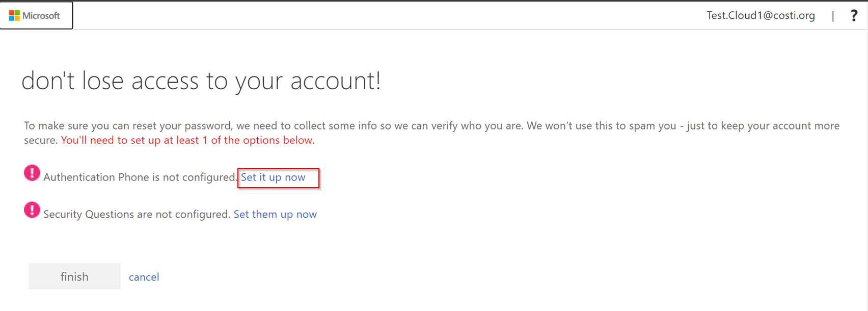868x311 pixels.
Task: Click the word "secure." starting the second line
Action: click(41, 140)
